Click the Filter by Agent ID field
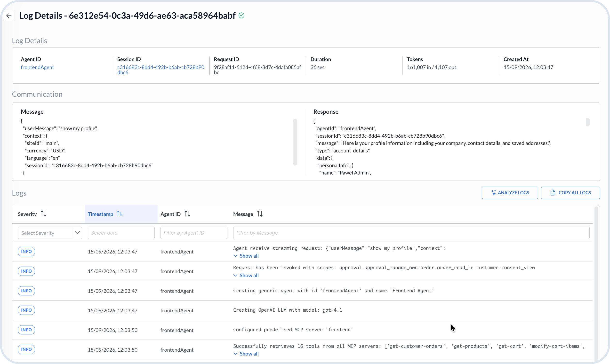Screen dimensions: 610x364 194,233
